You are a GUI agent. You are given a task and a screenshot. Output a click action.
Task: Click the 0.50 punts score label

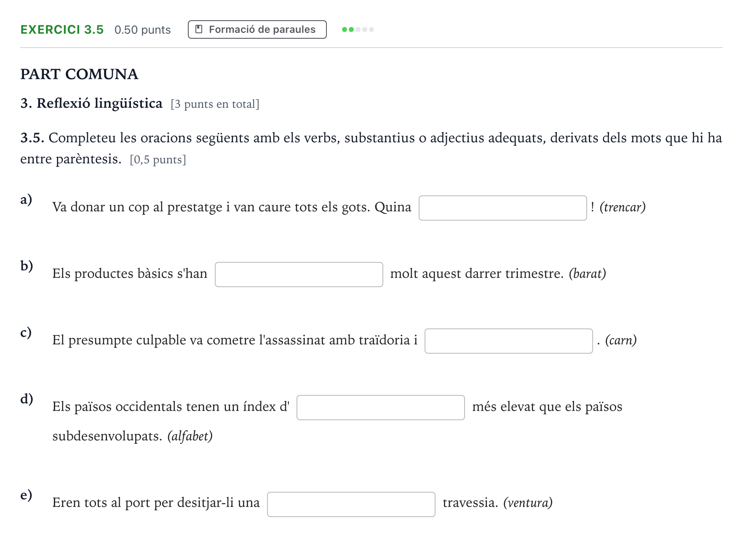[x=142, y=30]
